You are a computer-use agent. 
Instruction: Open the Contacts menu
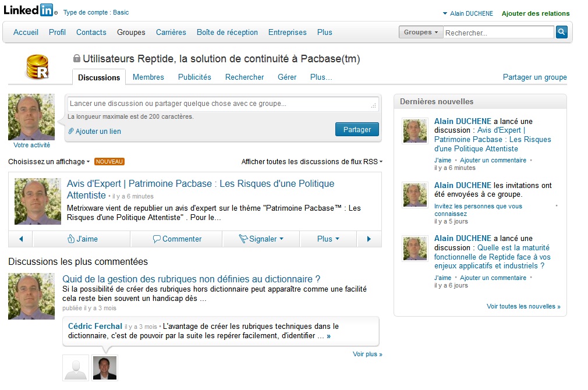tap(91, 32)
